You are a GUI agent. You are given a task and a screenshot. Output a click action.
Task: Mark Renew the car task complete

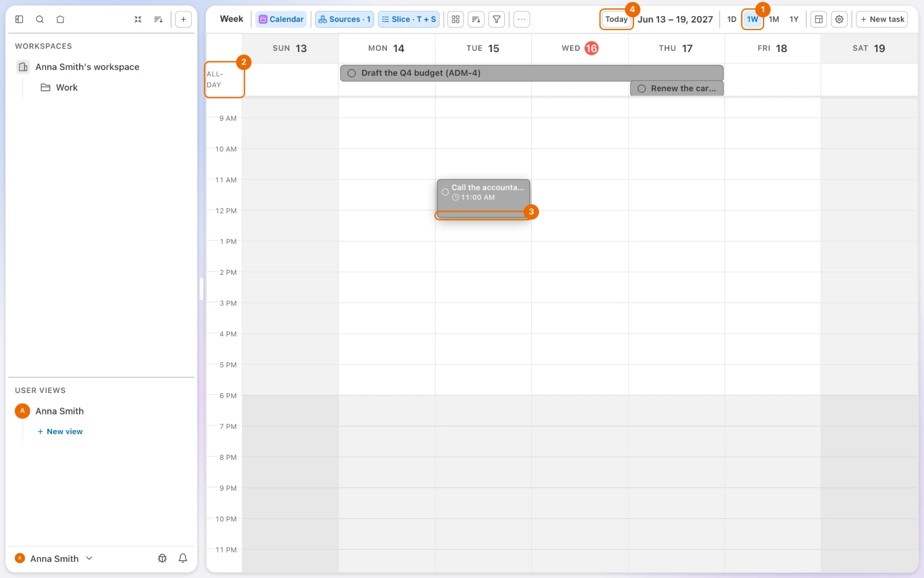click(642, 89)
